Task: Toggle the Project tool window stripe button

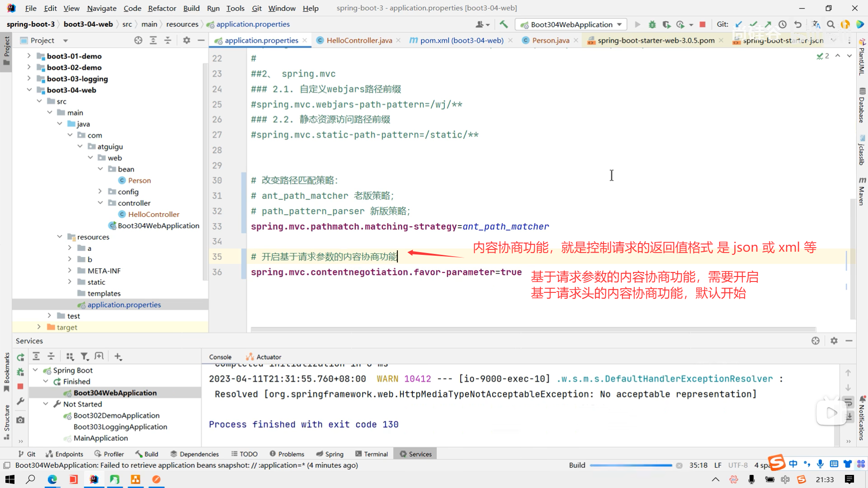Action: pyautogui.click(x=6, y=50)
